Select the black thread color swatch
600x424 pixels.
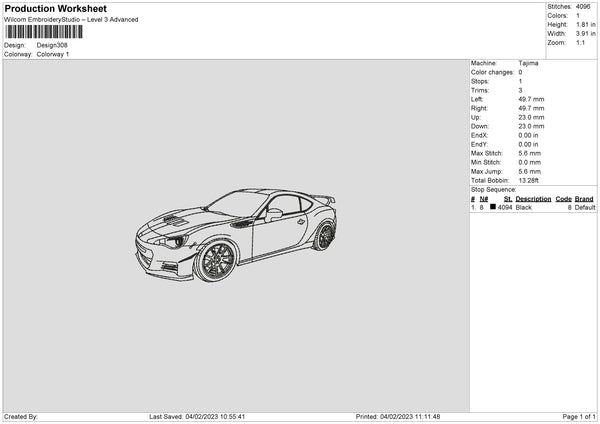click(x=493, y=207)
